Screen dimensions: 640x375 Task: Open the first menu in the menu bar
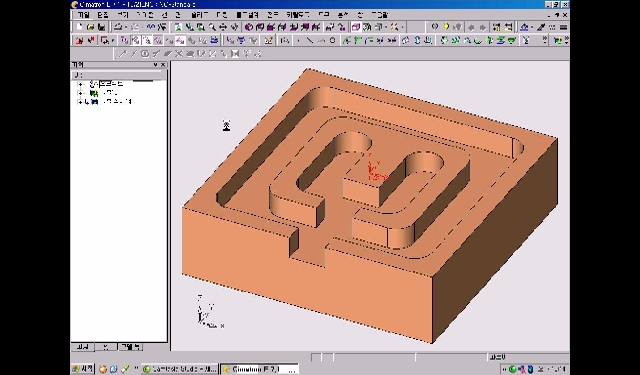point(83,15)
